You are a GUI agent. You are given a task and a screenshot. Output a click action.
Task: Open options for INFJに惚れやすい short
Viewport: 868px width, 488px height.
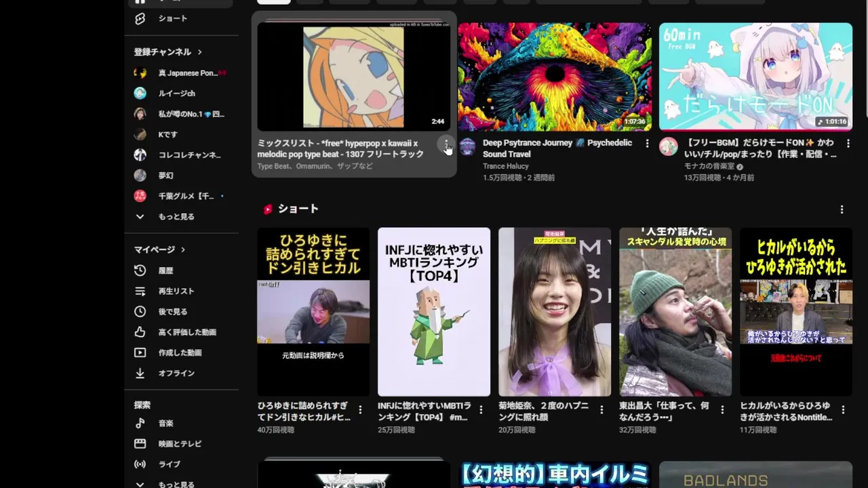pyautogui.click(x=481, y=409)
